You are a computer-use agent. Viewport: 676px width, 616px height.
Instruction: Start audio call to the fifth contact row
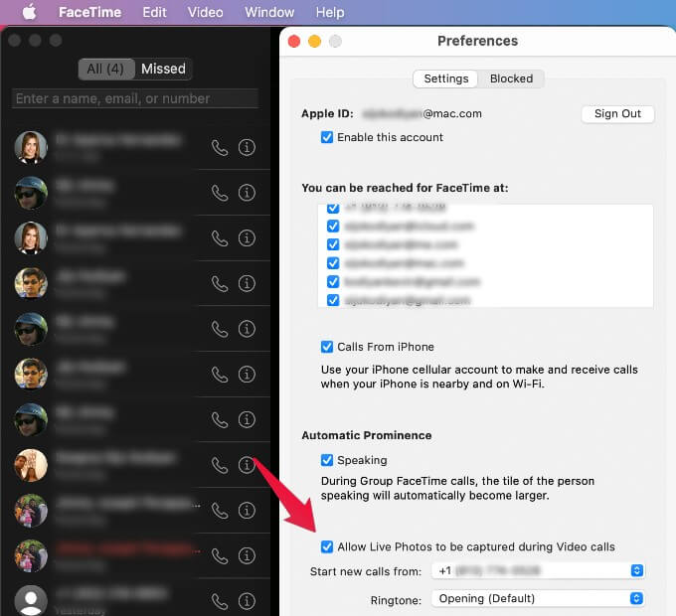(220, 329)
